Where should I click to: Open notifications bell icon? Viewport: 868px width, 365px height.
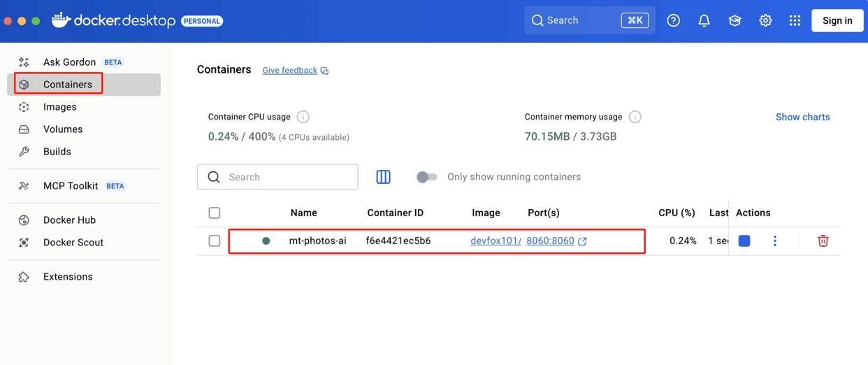tap(704, 21)
